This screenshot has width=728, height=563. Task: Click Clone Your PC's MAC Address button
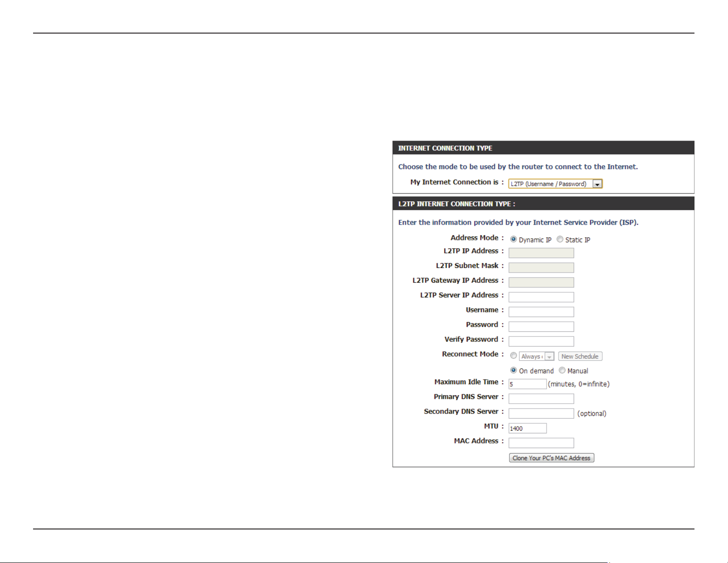coord(552,458)
